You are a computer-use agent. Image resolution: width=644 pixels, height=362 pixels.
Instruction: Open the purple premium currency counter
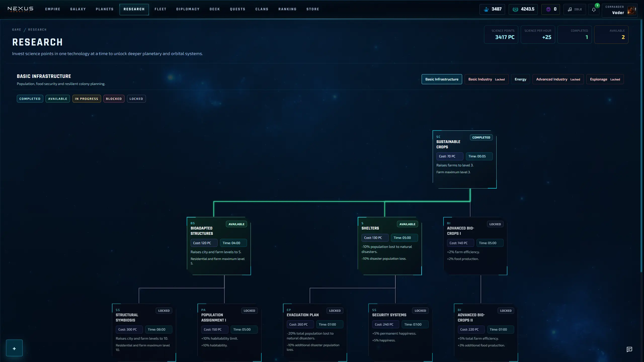[x=551, y=9]
